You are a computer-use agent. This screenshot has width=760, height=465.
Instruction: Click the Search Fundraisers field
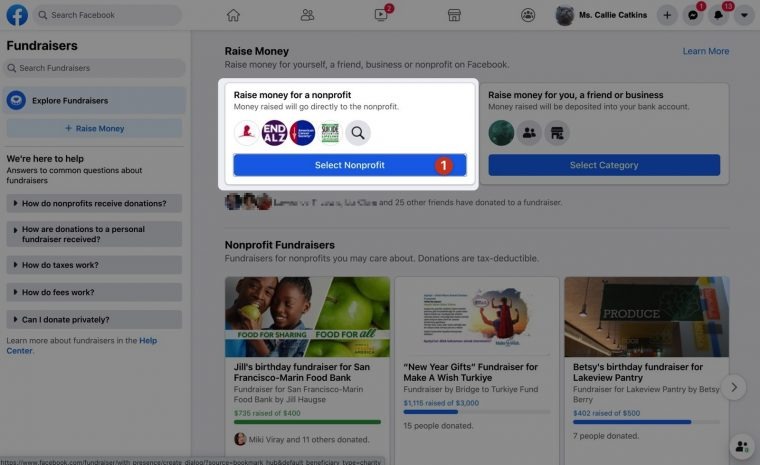point(94,68)
